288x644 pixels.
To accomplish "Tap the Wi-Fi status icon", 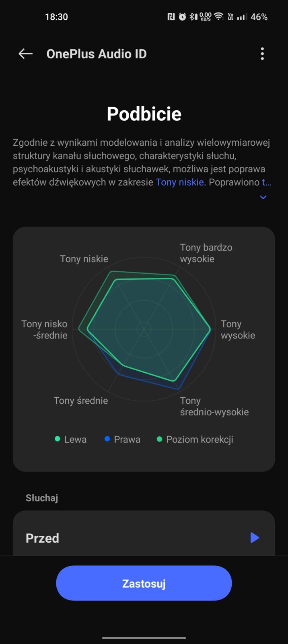I will (218, 17).
